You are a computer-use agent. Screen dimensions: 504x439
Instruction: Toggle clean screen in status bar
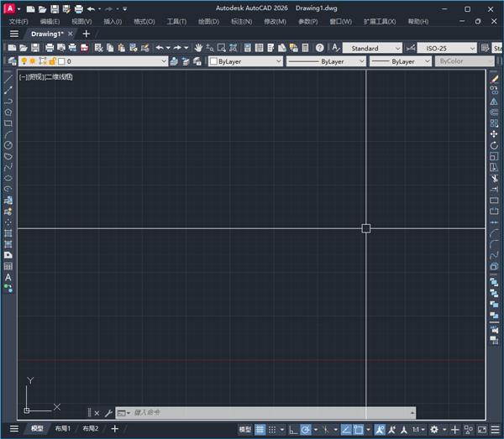tap(482, 430)
